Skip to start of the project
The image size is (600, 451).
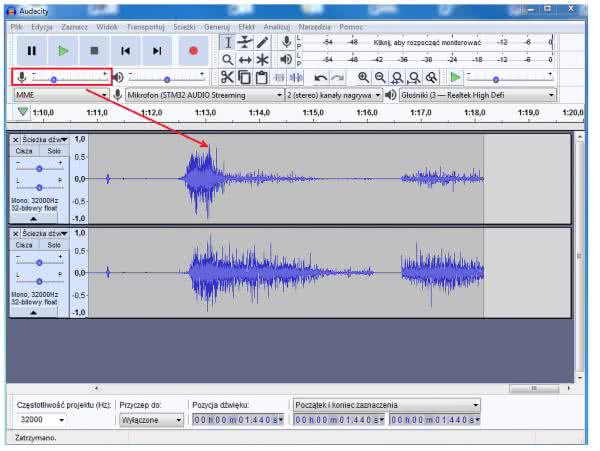point(125,50)
